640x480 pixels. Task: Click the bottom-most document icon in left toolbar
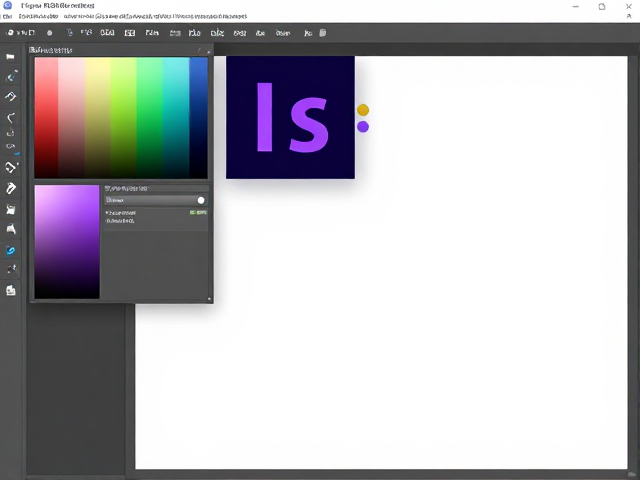(11, 290)
